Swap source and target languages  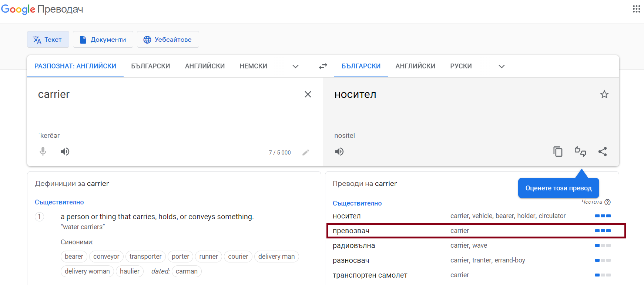(323, 66)
